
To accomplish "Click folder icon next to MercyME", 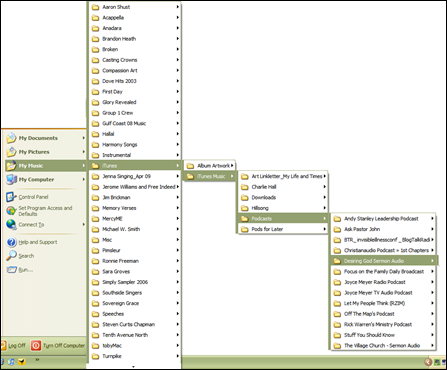I will 96,219.
